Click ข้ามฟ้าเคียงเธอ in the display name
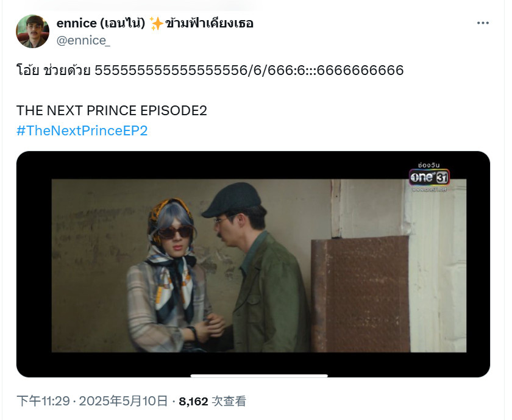512x420 pixels. (x=209, y=24)
